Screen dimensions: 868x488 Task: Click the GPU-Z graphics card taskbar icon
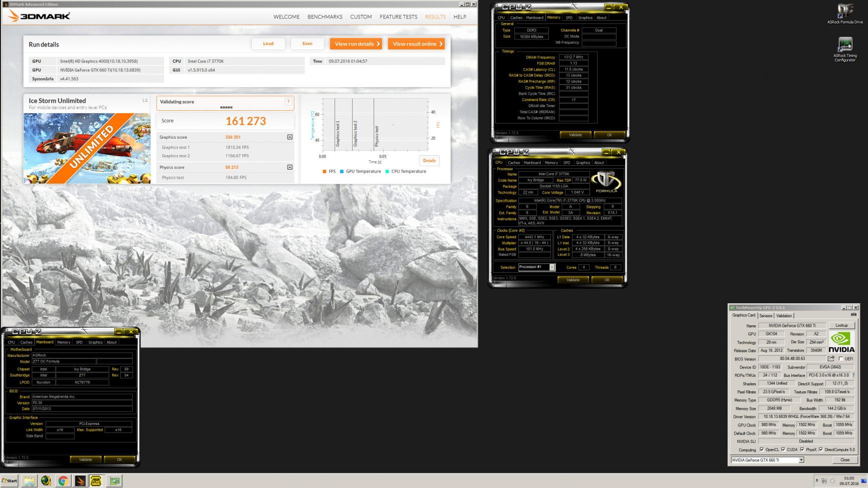pos(115,481)
